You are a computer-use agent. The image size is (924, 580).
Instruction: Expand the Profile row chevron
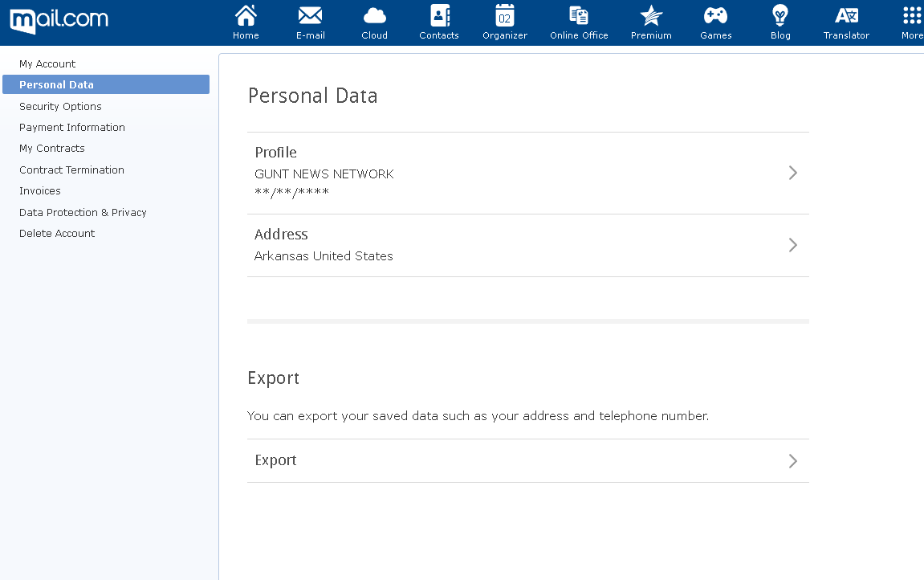pyautogui.click(x=793, y=173)
